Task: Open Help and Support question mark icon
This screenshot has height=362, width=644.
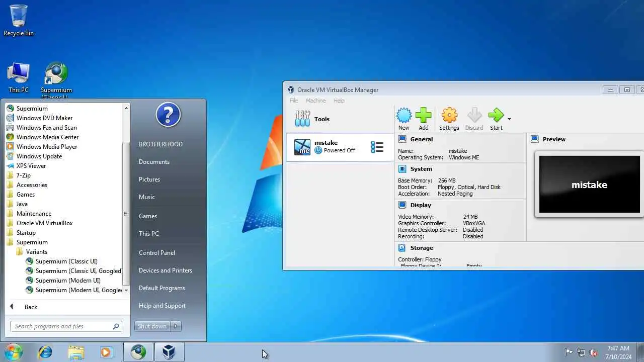Action: (168, 115)
